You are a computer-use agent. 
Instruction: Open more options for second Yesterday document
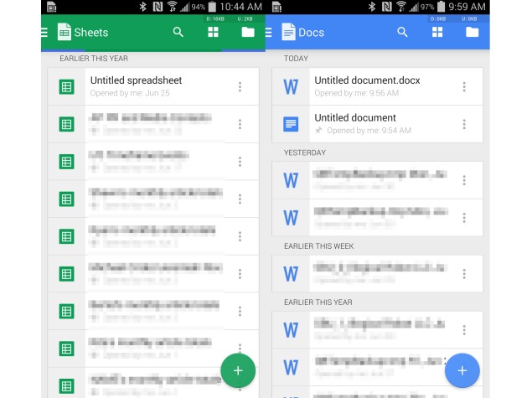click(464, 218)
